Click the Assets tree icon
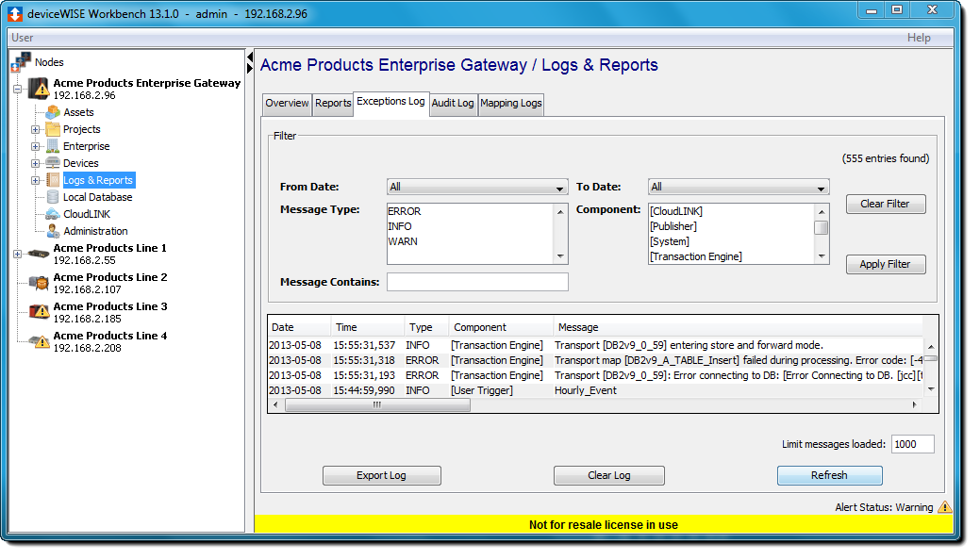This screenshot has height=560, width=980. [x=53, y=112]
